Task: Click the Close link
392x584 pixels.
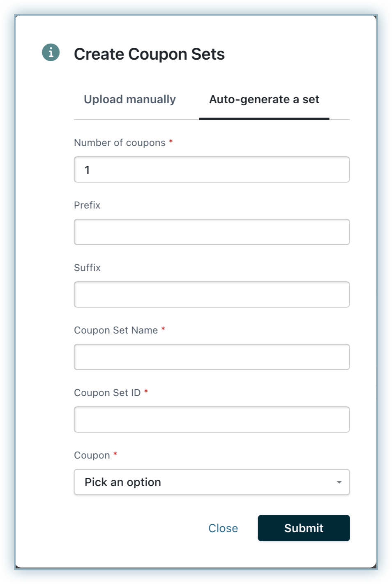Action: tap(223, 528)
